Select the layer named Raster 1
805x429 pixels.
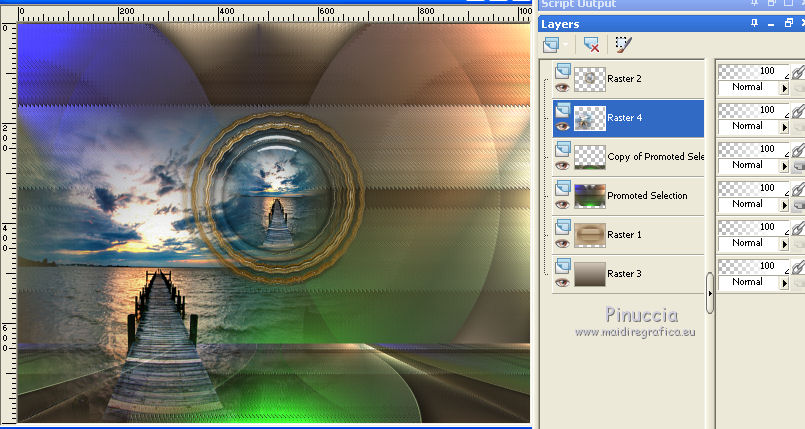tap(624, 235)
